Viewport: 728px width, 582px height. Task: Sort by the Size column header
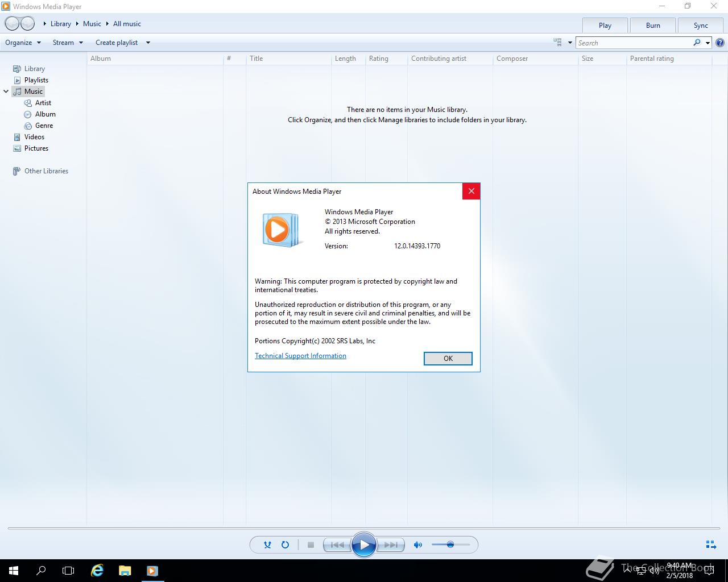pyautogui.click(x=602, y=59)
